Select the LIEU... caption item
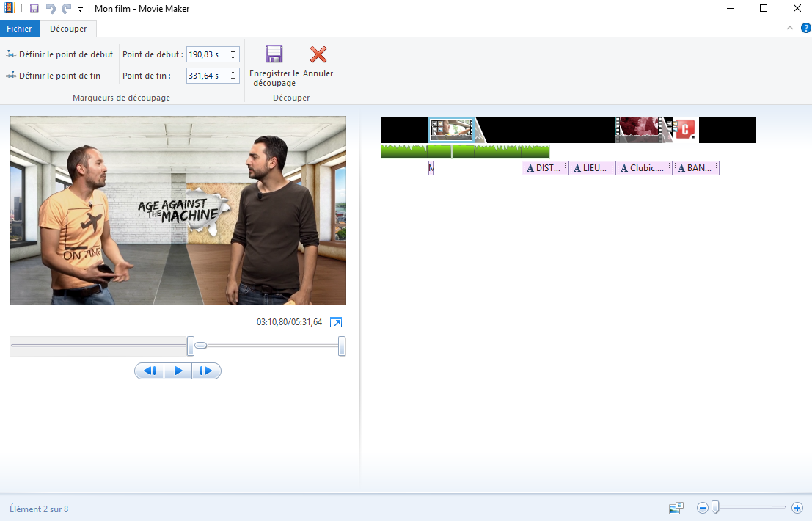This screenshot has height=521, width=812. pyautogui.click(x=592, y=168)
